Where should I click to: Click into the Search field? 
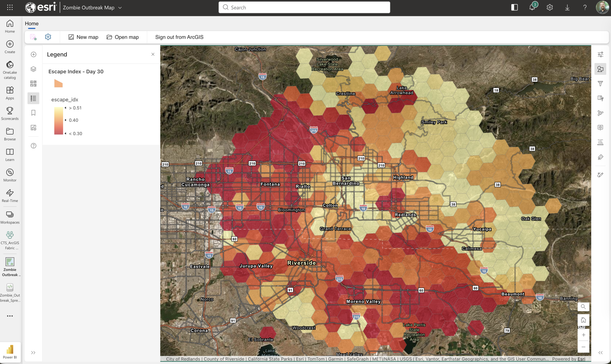(x=304, y=7)
